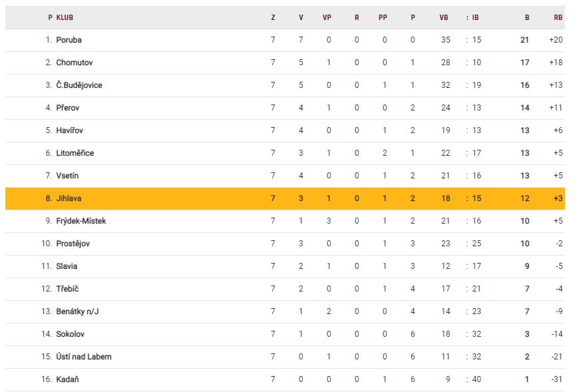Select Třebíč in the table

click(x=68, y=289)
